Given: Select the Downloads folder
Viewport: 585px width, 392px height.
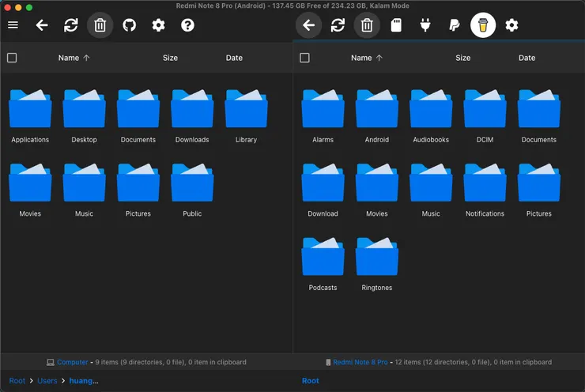Looking at the screenshot, I should [192, 116].
